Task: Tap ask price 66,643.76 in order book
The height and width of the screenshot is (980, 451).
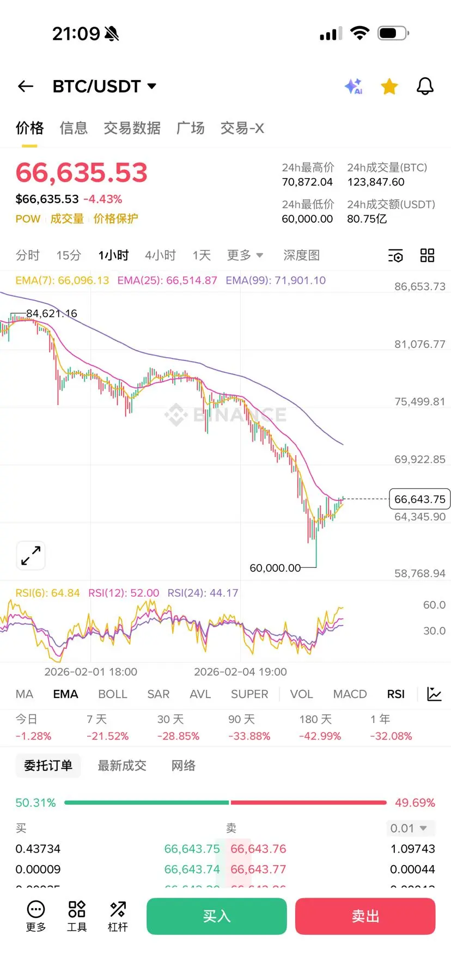Action: (258, 849)
